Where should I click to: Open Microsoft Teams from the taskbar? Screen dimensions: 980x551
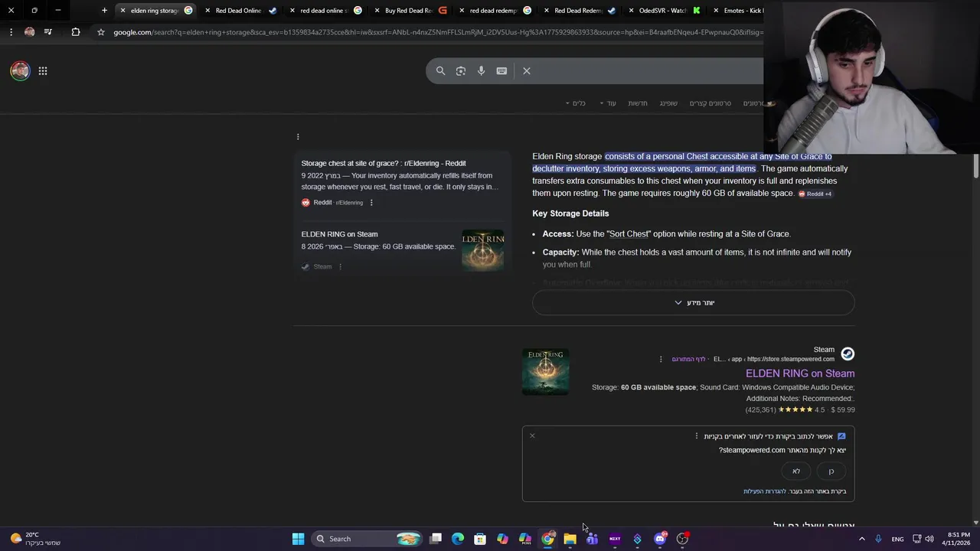[592, 539]
